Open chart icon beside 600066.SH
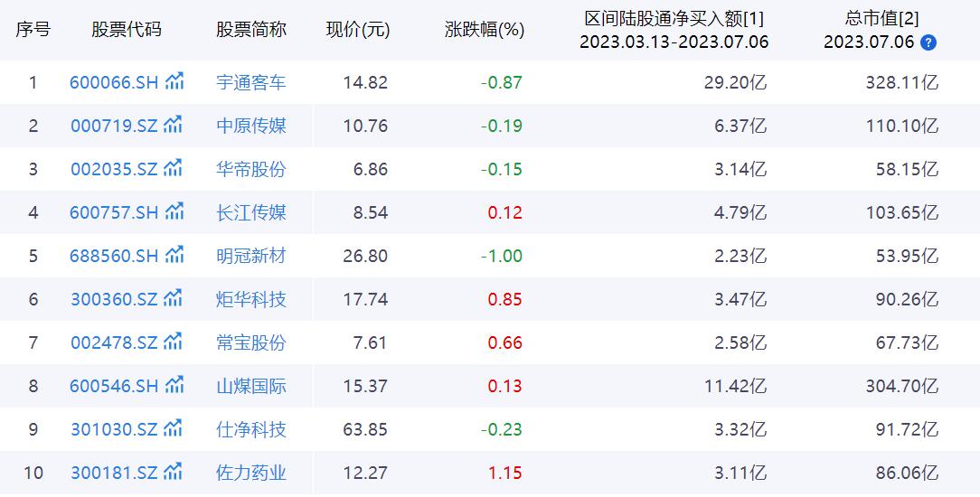 coord(174,81)
